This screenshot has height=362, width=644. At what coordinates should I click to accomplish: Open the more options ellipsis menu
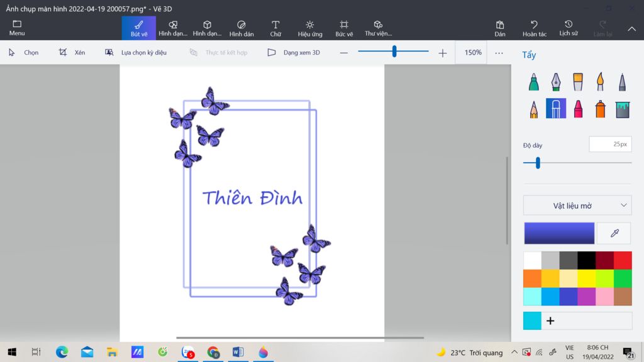pyautogui.click(x=499, y=53)
